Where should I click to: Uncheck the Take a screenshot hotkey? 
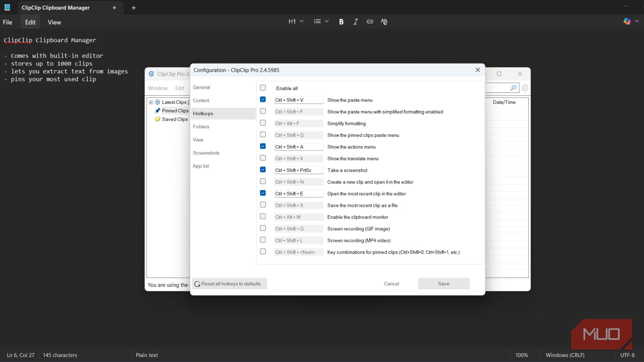point(263,170)
